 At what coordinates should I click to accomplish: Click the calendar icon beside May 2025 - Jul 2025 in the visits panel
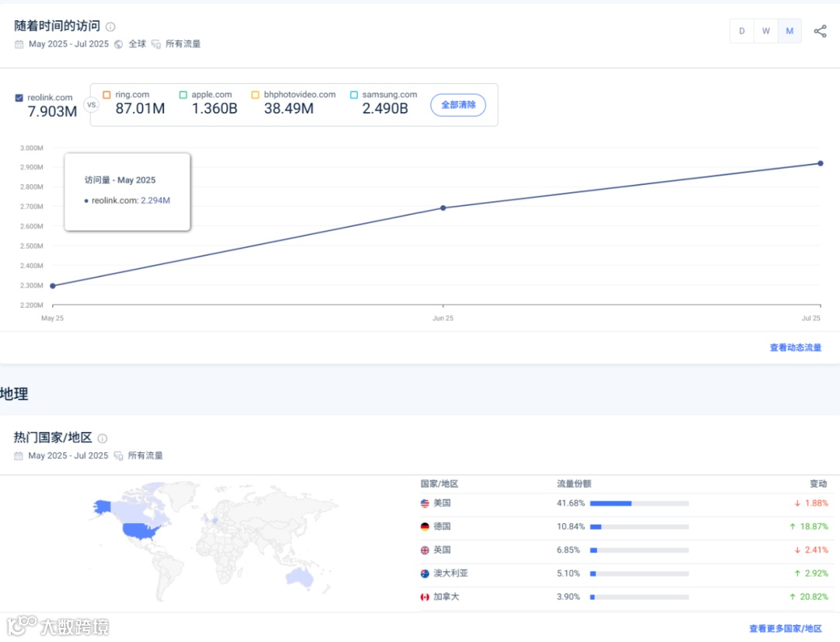[19, 44]
